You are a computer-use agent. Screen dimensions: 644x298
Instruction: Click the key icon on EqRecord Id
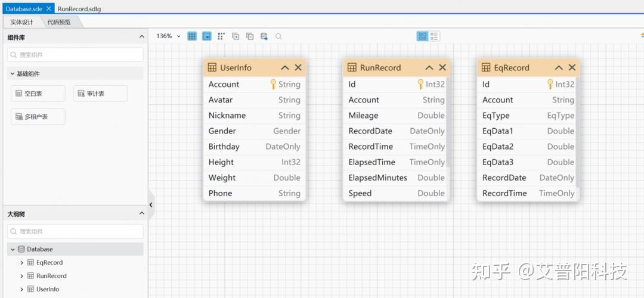(550, 85)
